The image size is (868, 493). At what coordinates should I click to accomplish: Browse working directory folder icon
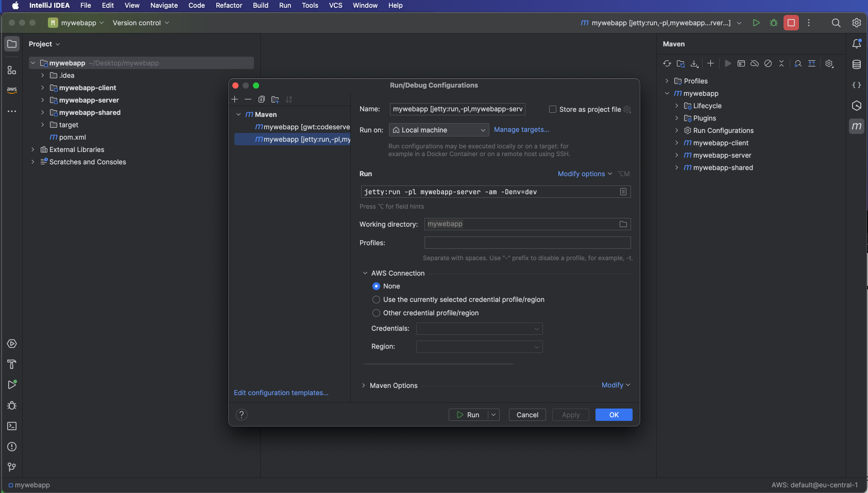click(x=623, y=224)
